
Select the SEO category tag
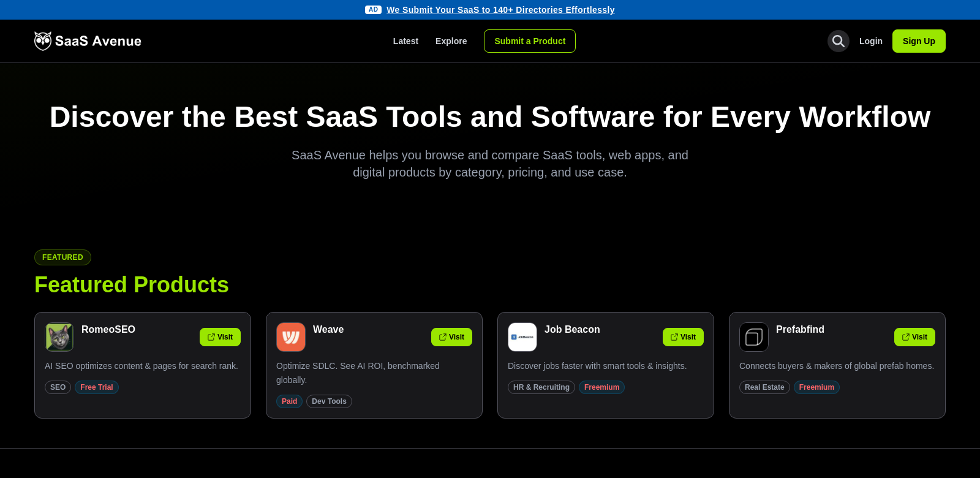click(58, 387)
